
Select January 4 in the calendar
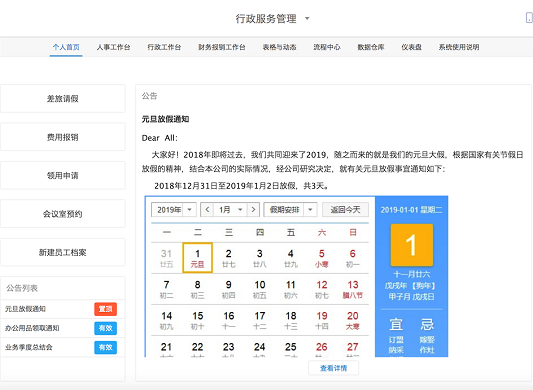point(291,258)
